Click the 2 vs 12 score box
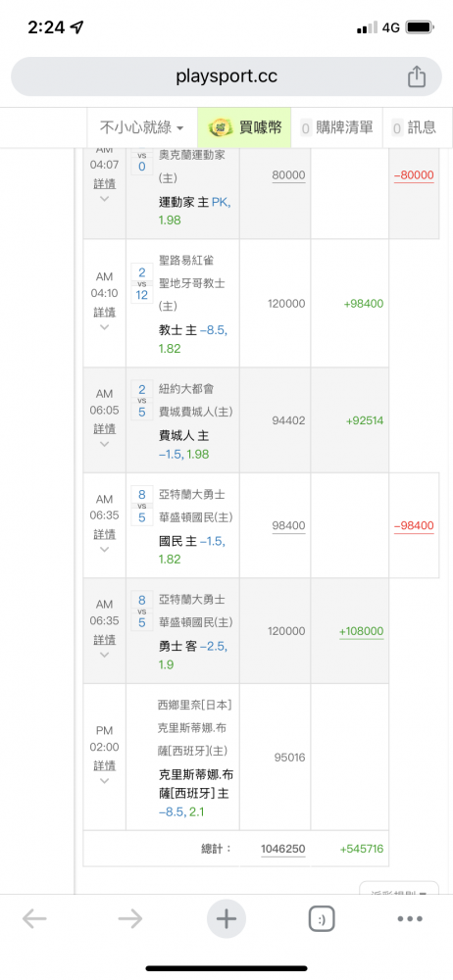 pos(142,283)
